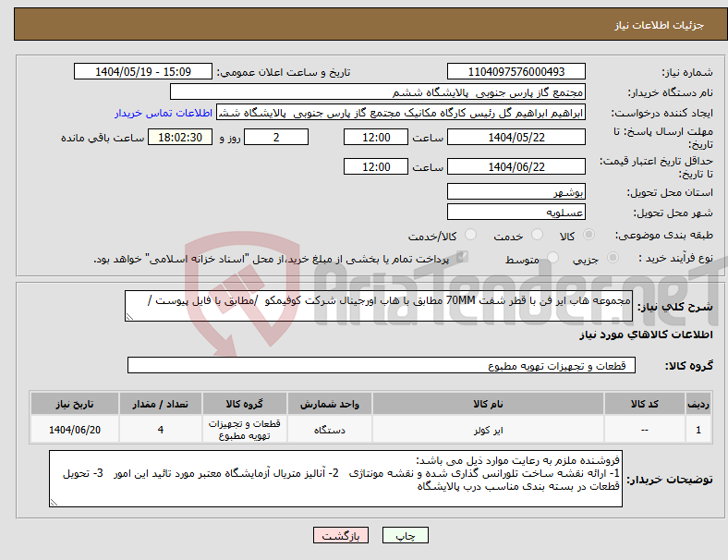
Task: Click the نام کالا column header
Action: click(488, 404)
